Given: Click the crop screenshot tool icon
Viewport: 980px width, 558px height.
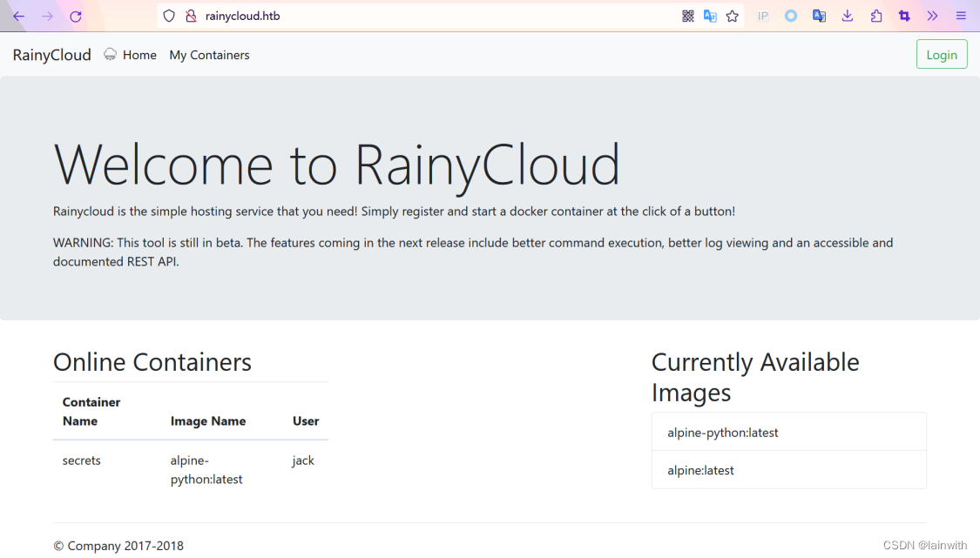Looking at the screenshot, I should (904, 17).
